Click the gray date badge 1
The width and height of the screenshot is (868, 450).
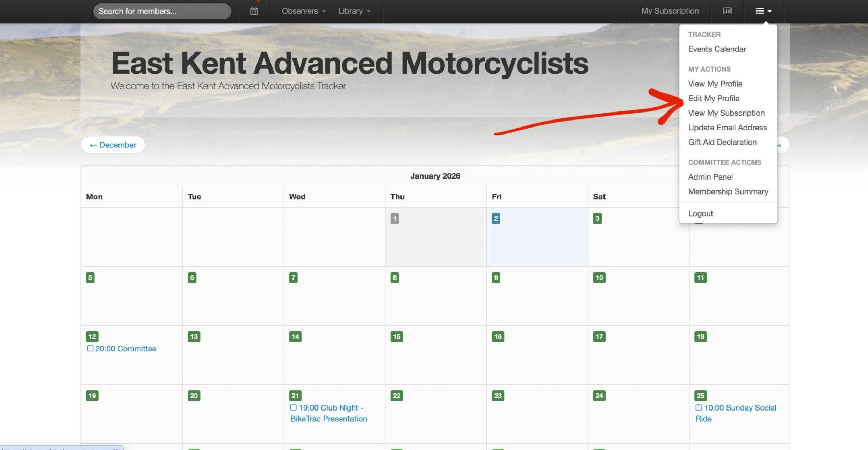pyautogui.click(x=395, y=218)
